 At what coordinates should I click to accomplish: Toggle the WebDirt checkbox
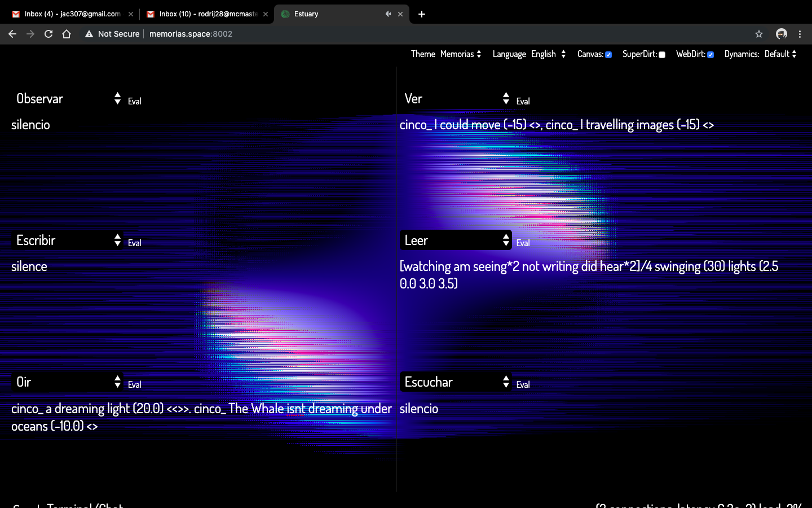click(x=710, y=55)
